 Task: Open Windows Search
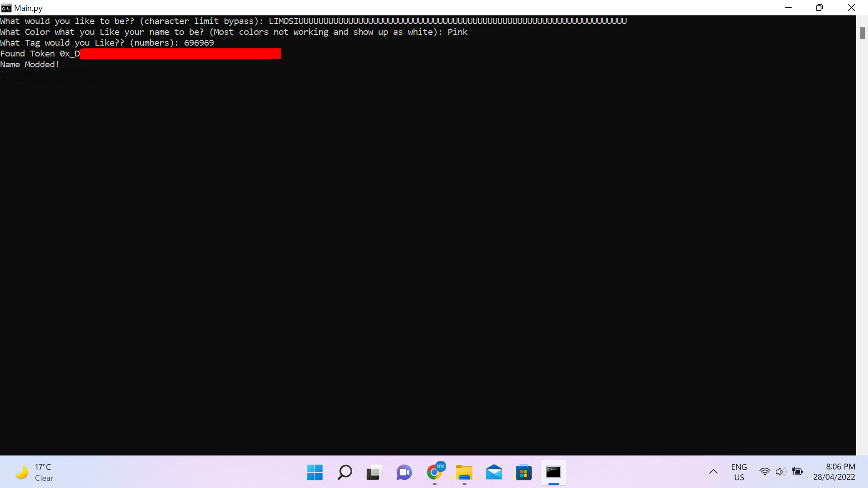click(x=344, y=472)
